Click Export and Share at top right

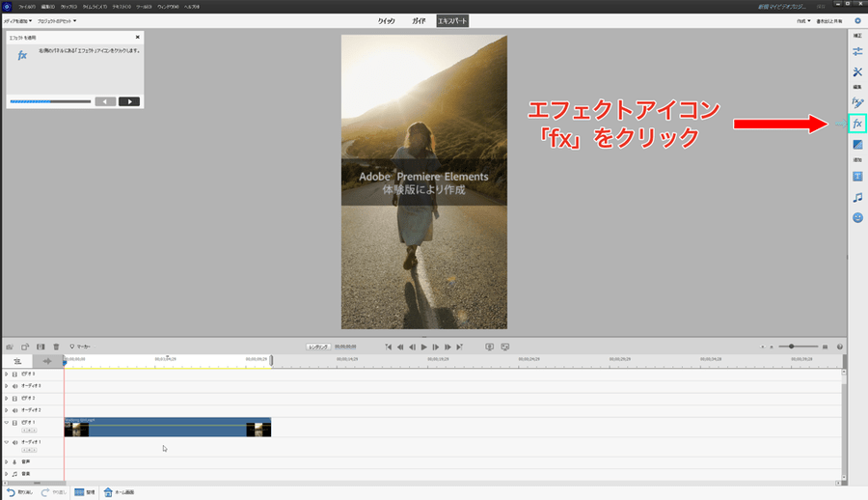pos(829,21)
